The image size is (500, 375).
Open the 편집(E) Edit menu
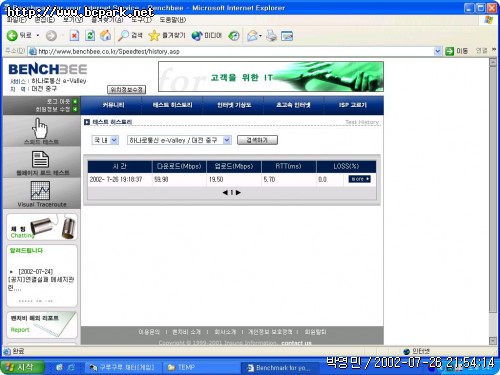[45, 20]
